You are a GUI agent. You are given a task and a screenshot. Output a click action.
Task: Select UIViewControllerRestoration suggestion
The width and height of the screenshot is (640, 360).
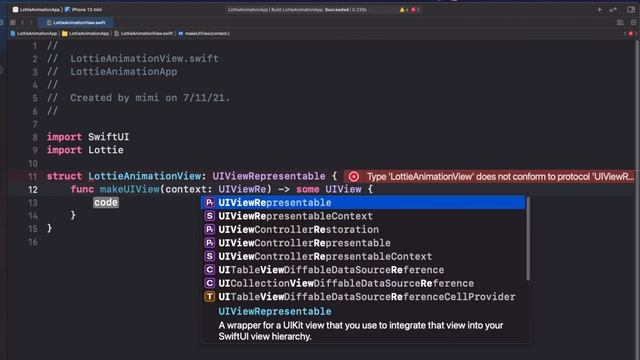click(363, 229)
